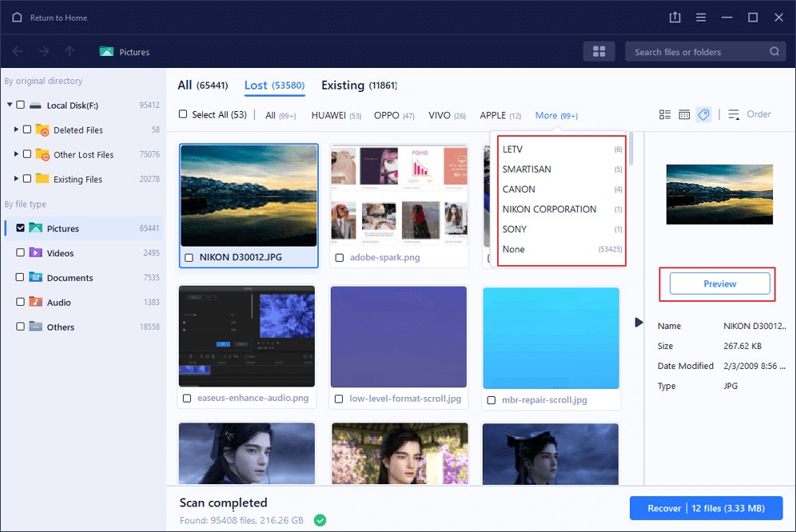Click the share/export icon in title bar

pos(675,18)
